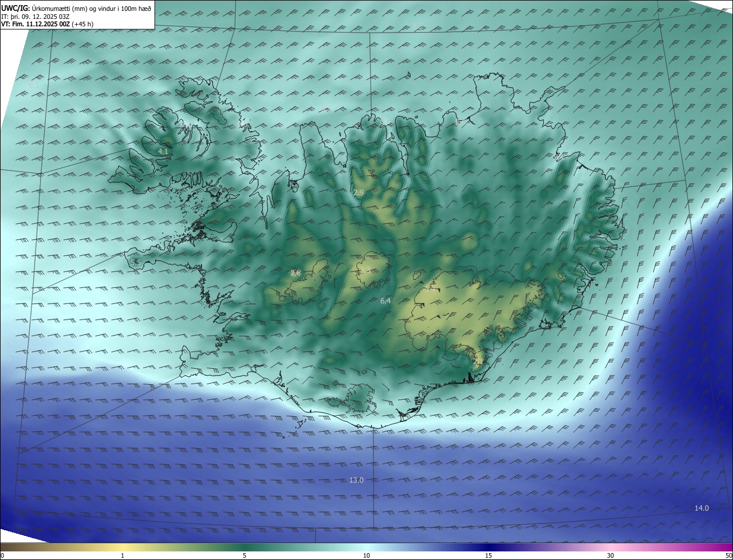Click the 14.0 value label over the ocean
The height and width of the screenshot is (560, 733).
tap(702, 508)
